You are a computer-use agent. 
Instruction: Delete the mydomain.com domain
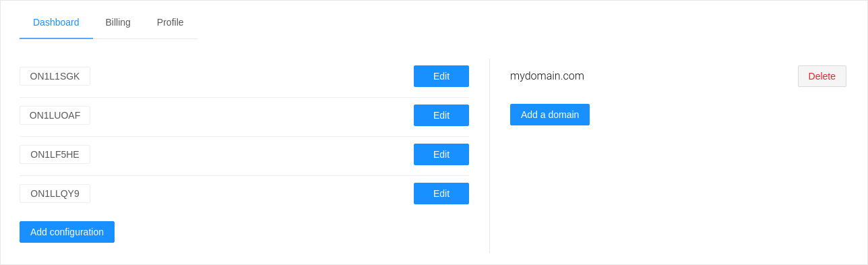821,76
